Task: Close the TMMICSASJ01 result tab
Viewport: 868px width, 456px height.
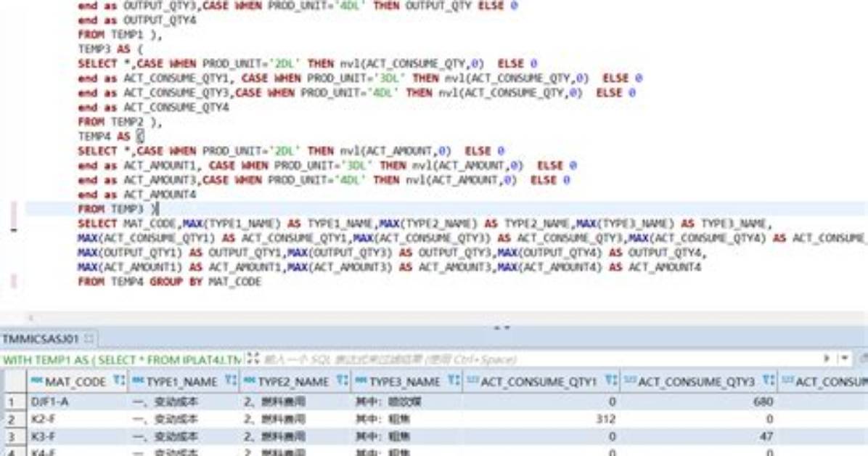Action: click(x=89, y=338)
